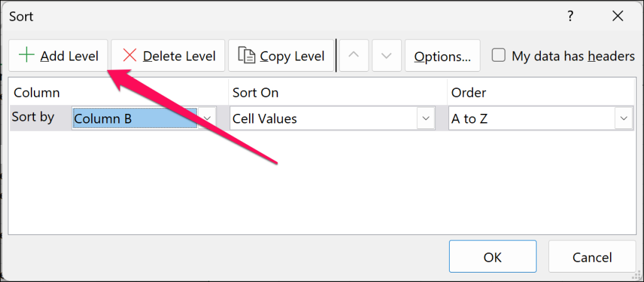The image size is (644, 282).
Task: Click the Column B selection field
Action: point(135,118)
